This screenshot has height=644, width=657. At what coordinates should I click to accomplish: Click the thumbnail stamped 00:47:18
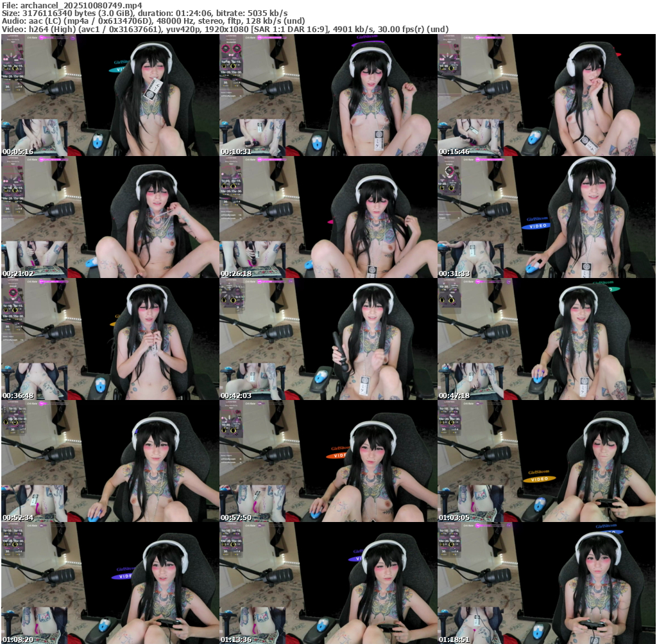point(547,339)
